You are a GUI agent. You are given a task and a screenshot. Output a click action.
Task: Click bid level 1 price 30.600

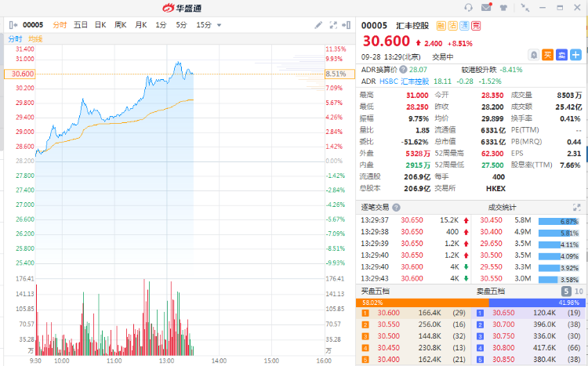pyautogui.click(x=389, y=313)
